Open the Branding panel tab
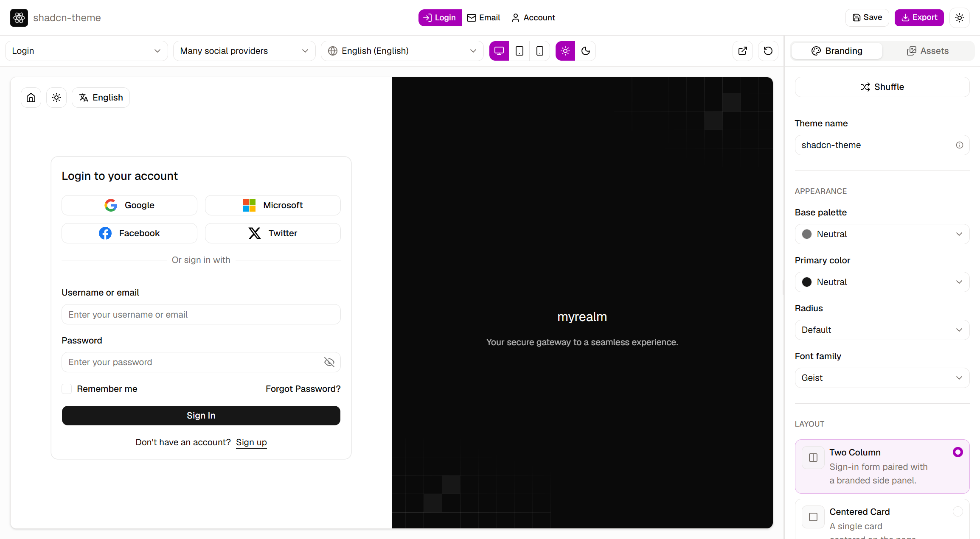This screenshot has width=980, height=539. pos(837,51)
